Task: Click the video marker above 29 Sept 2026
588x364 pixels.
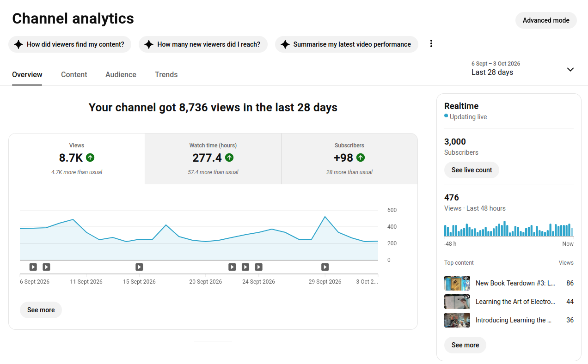Action: pyautogui.click(x=325, y=267)
